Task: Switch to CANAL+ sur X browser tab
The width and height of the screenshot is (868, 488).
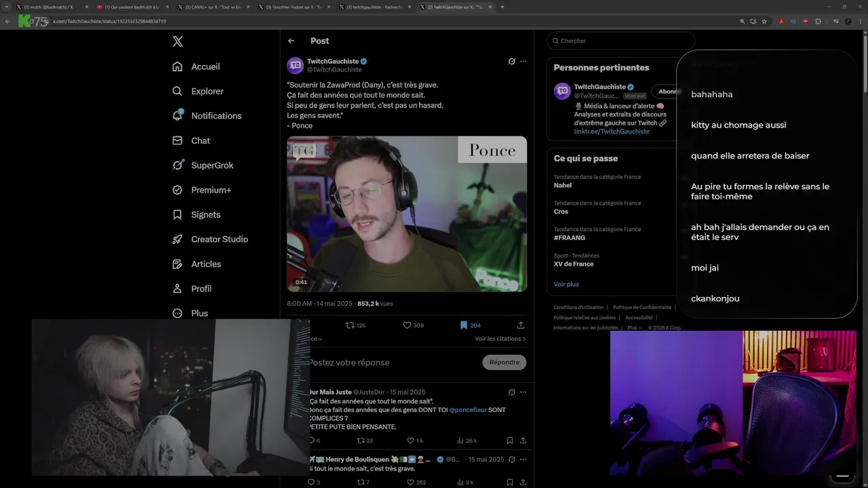Action: (x=214, y=7)
